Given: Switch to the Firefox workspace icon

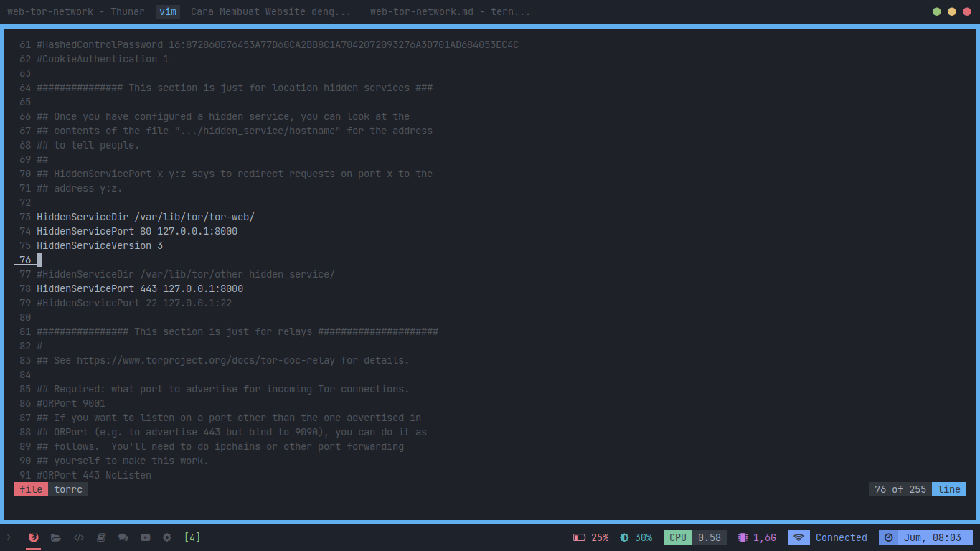Looking at the screenshot, I should [34, 537].
